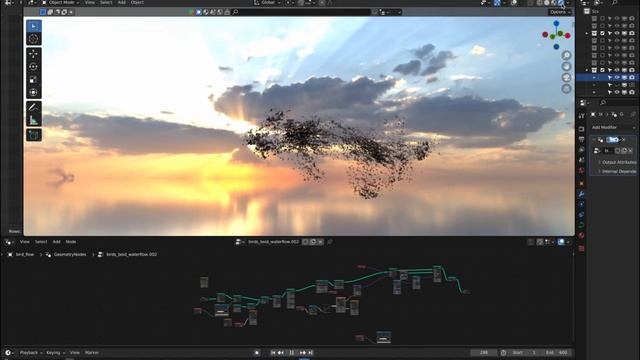
Task: Open the 3D viewport Object menu
Action: coord(137,2)
